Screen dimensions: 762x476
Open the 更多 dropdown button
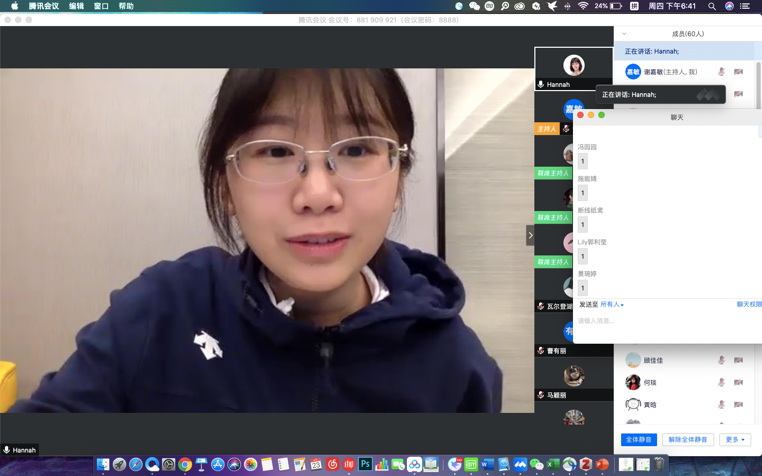pyautogui.click(x=735, y=440)
